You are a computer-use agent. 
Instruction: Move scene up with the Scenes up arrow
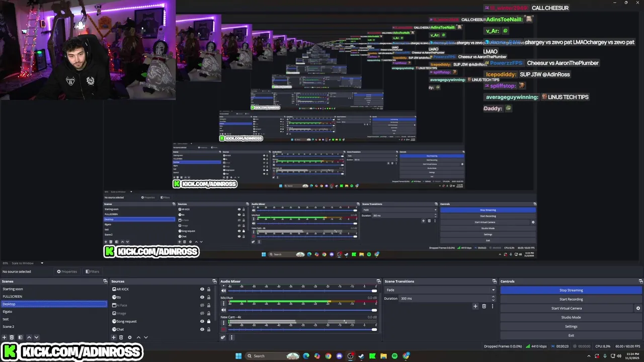[x=29, y=337]
